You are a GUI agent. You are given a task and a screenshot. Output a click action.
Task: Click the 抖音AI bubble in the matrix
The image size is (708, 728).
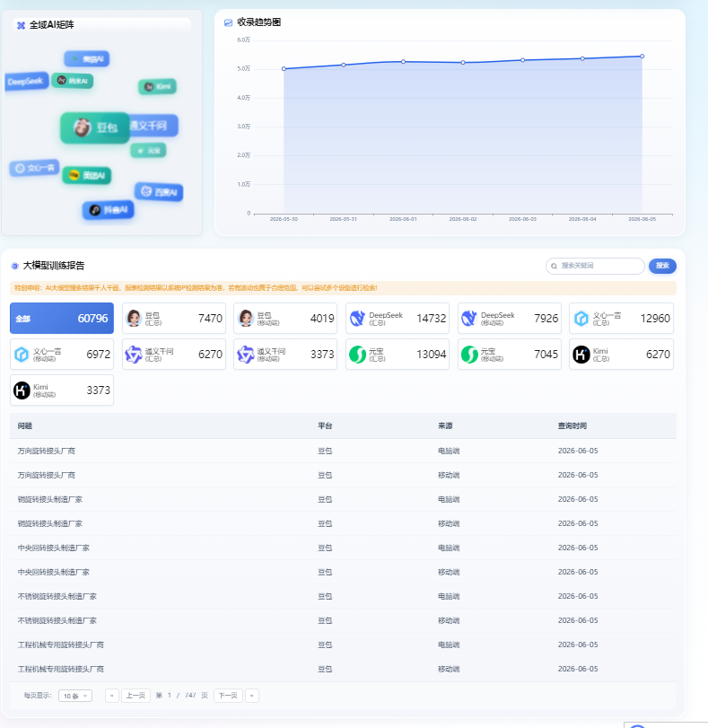(x=109, y=210)
